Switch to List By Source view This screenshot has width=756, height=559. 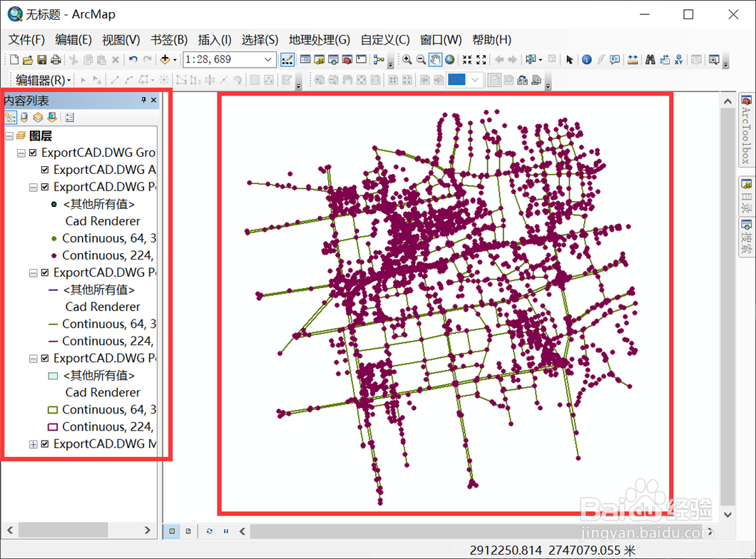coord(24,117)
